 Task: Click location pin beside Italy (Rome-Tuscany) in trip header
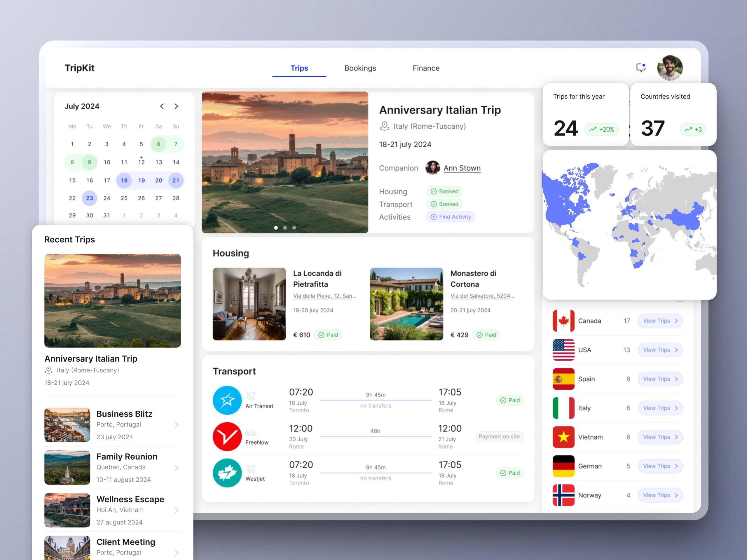coord(384,126)
